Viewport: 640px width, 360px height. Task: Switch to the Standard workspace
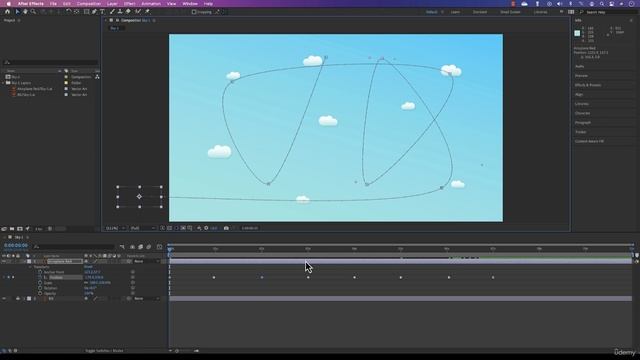click(480, 12)
